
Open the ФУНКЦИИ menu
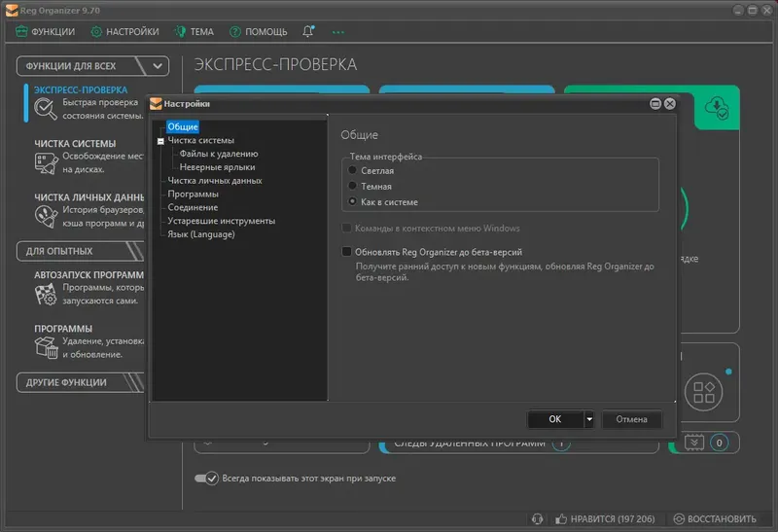point(45,32)
